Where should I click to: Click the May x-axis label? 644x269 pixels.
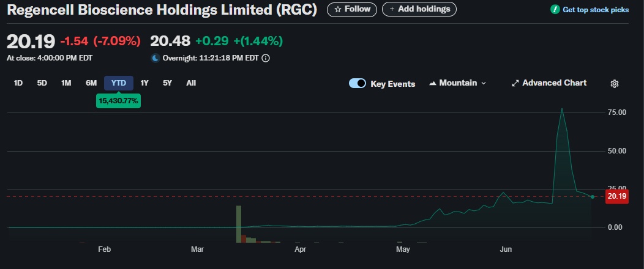(403, 249)
